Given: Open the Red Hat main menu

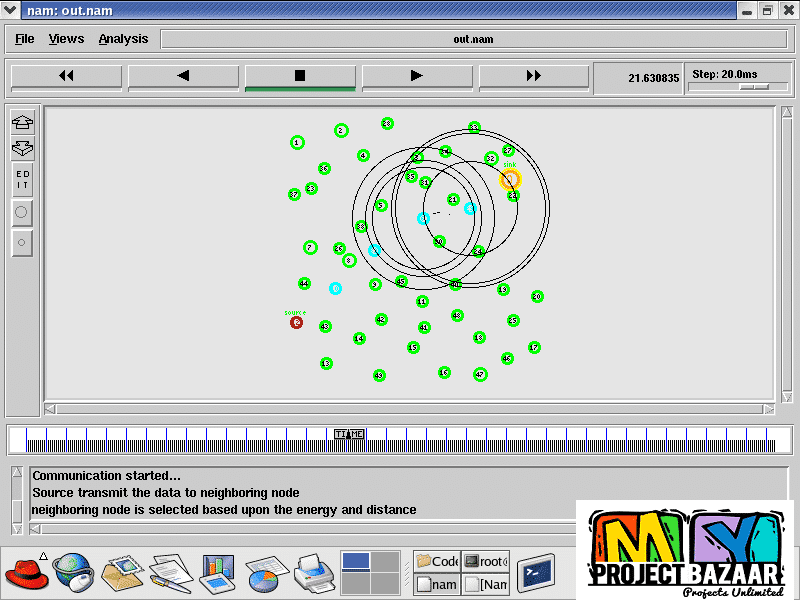Looking at the screenshot, I should (24, 573).
